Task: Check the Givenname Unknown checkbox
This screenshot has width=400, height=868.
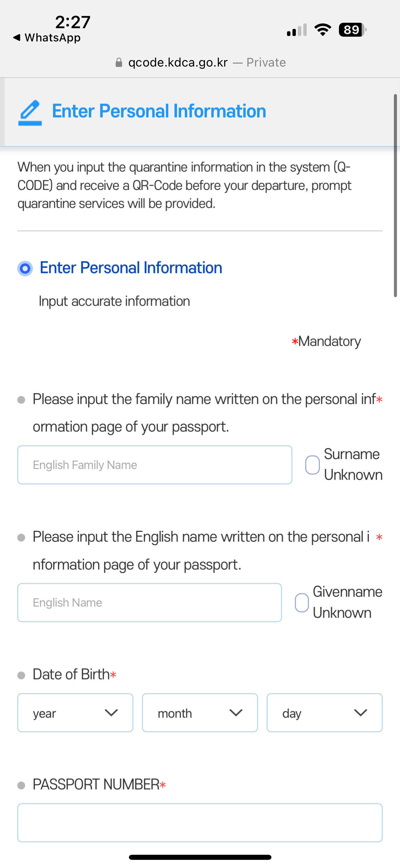Action: (x=302, y=602)
